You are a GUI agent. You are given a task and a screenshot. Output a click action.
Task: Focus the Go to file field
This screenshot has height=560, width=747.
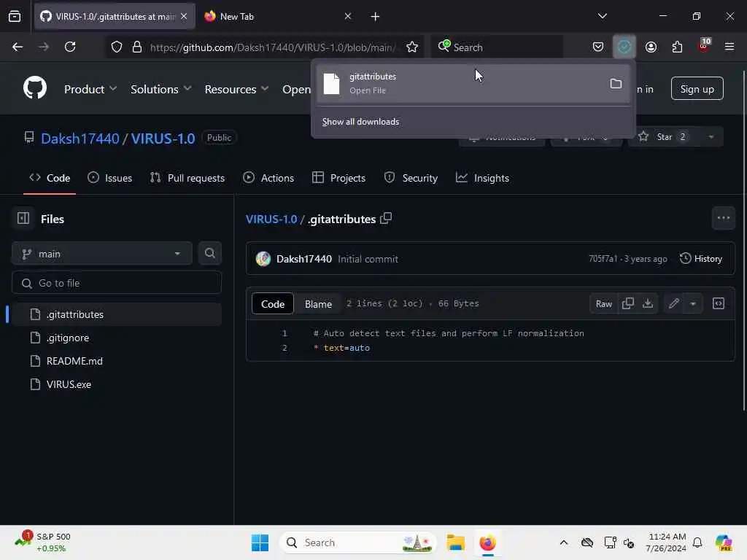pos(117,283)
